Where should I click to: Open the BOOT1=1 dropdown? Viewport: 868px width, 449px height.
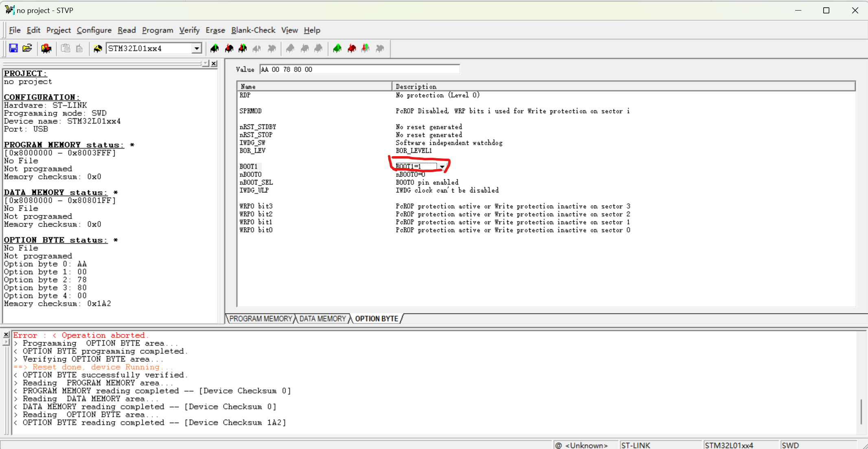442,166
